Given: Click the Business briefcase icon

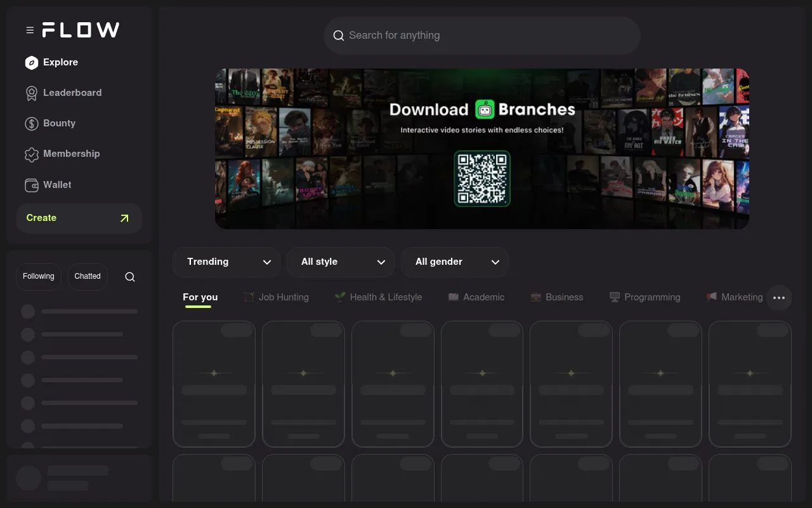Looking at the screenshot, I should point(536,297).
